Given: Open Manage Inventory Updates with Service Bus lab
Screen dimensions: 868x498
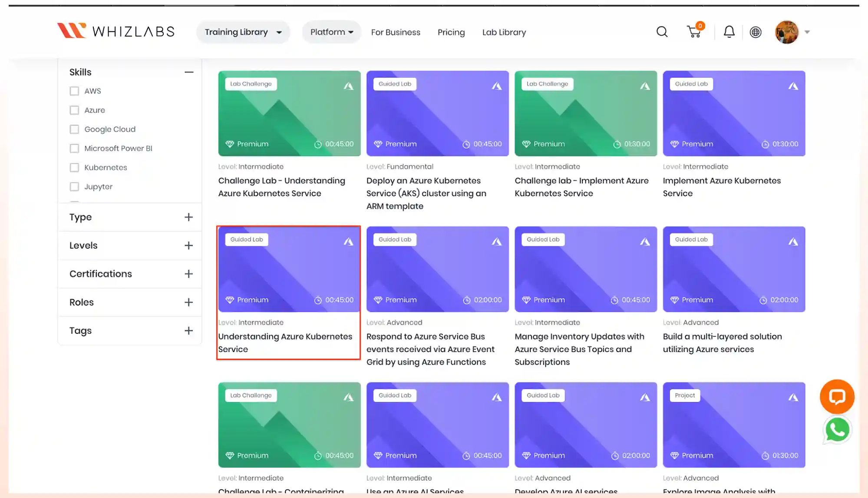Looking at the screenshot, I should pyautogui.click(x=579, y=349).
